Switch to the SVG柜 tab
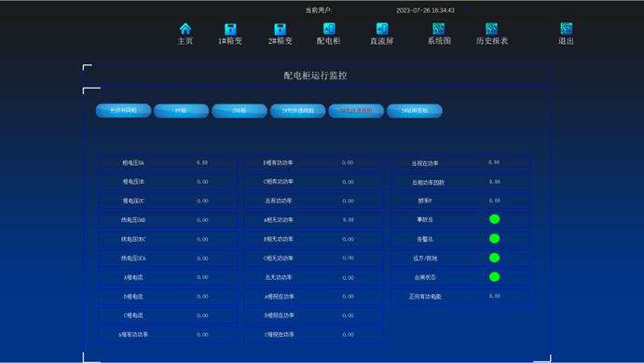This screenshot has width=644, height=363. coord(240,111)
